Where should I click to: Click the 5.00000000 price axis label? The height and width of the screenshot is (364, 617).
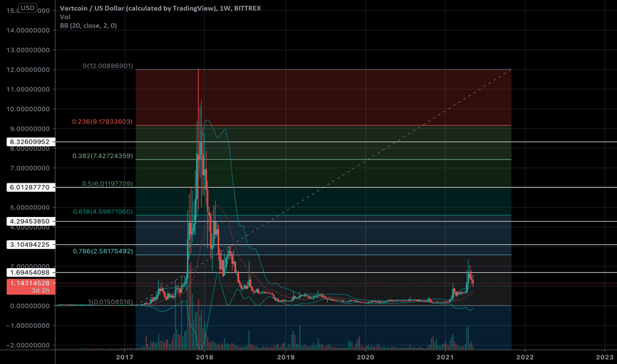tap(28, 207)
